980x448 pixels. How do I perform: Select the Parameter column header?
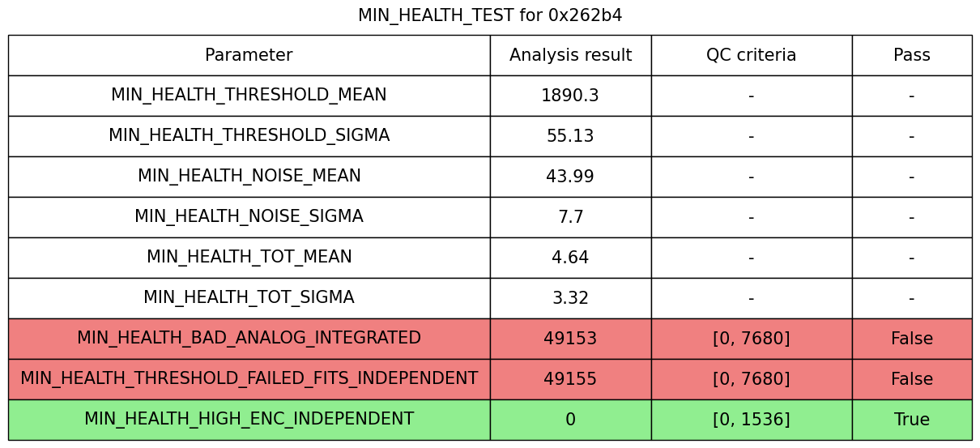[249, 55]
